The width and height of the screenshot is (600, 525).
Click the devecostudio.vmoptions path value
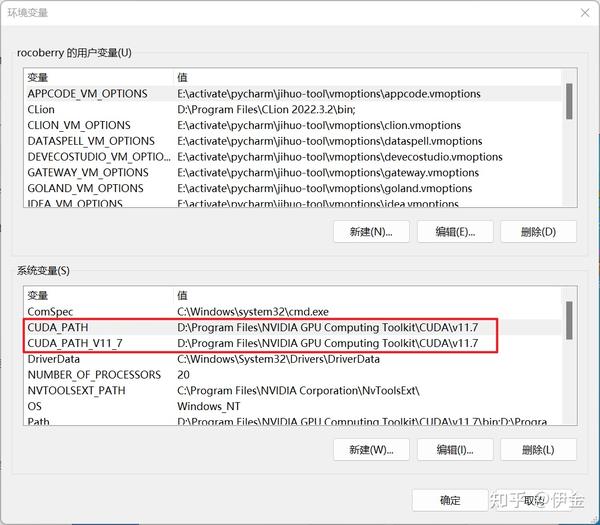[x=340, y=157]
